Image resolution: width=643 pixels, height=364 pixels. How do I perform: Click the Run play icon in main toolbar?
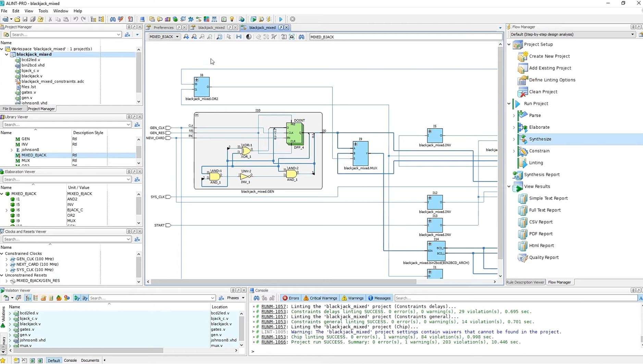pos(281,19)
